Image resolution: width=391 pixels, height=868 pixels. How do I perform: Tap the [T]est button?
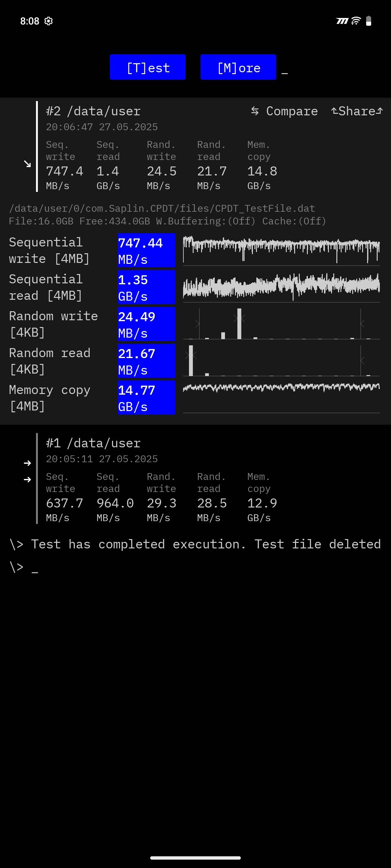point(147,67)
